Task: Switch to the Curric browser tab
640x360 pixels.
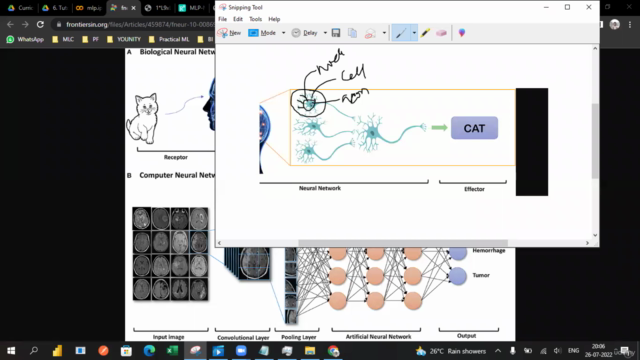Action: pyautogui.click(x=20, y=8)
